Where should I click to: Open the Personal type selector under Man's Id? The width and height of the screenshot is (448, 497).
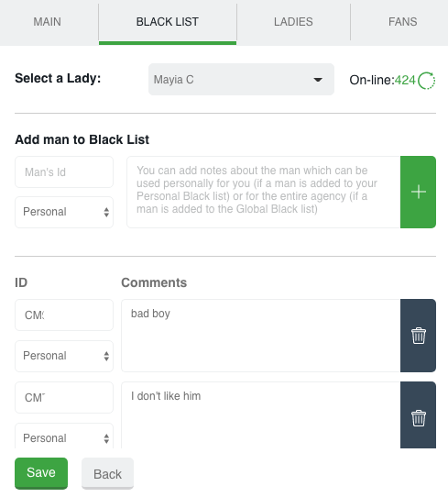coord(64,212)
